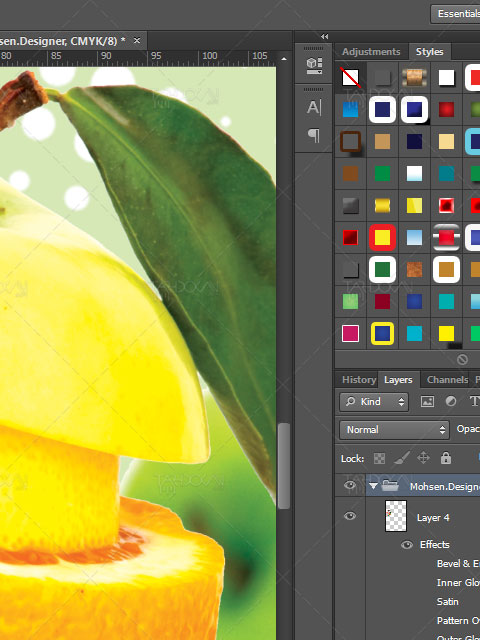480x640 pixels.
Task: Apply the blue gradient style in second row
Action: click(x=350, y=109)
